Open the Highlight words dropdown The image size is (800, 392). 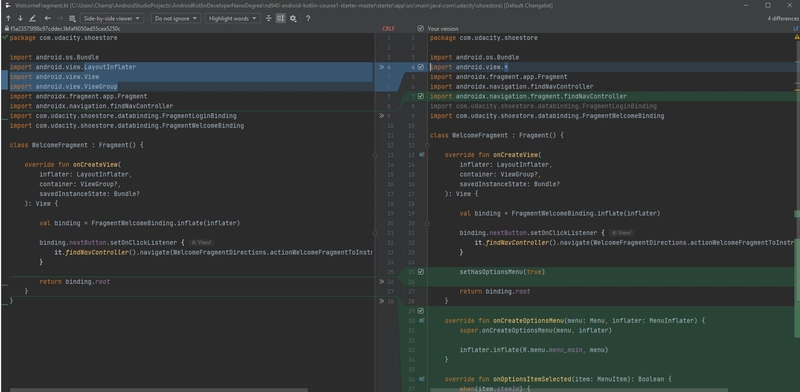click(x=233, y=18)
